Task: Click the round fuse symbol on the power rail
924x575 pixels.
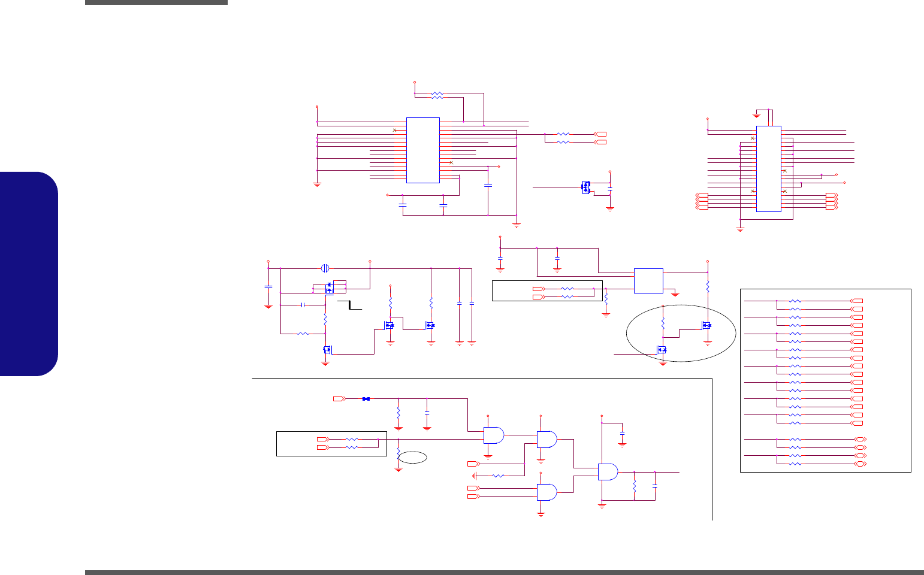Action: point(325,268)
